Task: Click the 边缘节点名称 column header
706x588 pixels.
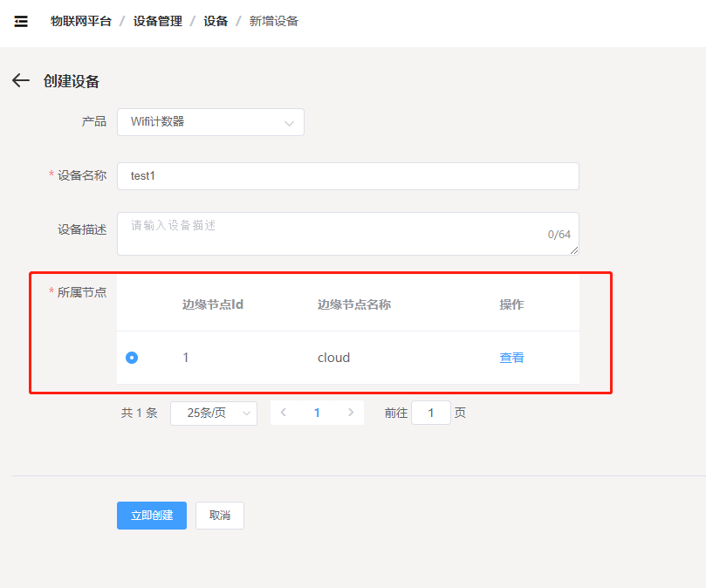Action: [x=354, y=304]
